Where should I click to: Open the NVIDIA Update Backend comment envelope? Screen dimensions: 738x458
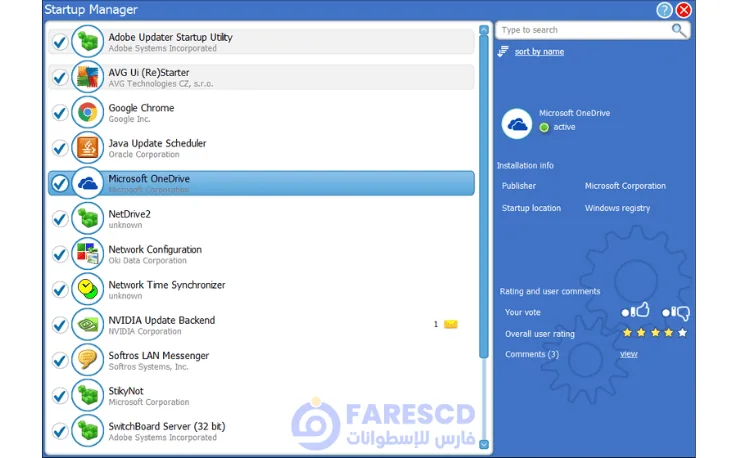click(451, 324)
